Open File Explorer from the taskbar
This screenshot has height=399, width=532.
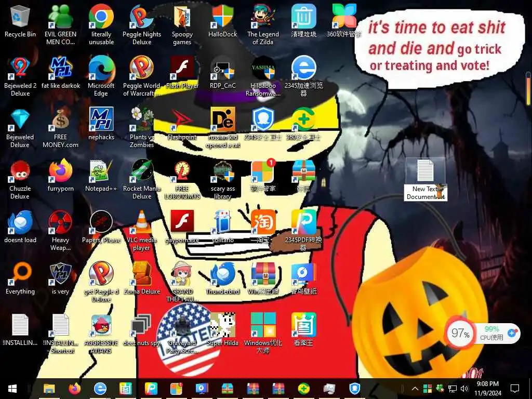coord(49,389)
